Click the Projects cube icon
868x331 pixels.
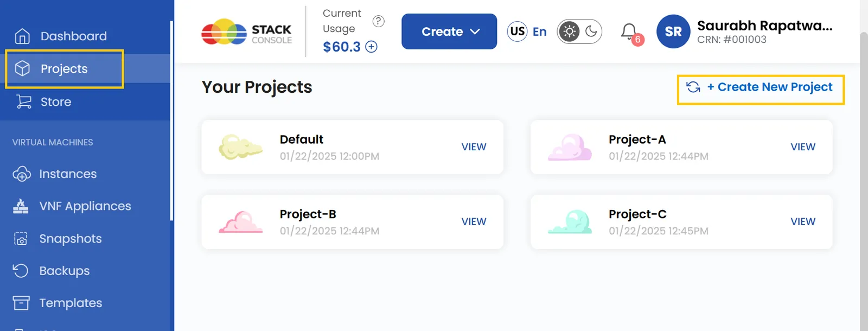point(22,68)
